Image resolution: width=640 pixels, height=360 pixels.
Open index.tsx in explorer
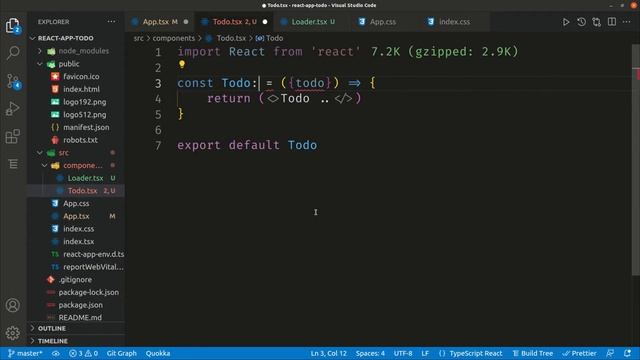pyautogui.click(x=78, y=242)
